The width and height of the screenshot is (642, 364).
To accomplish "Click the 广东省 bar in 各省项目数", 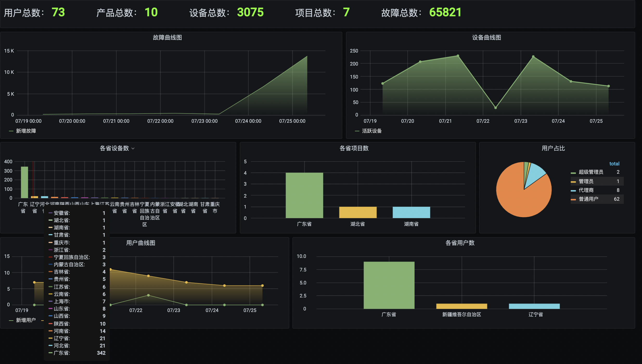I will [304, 195].
